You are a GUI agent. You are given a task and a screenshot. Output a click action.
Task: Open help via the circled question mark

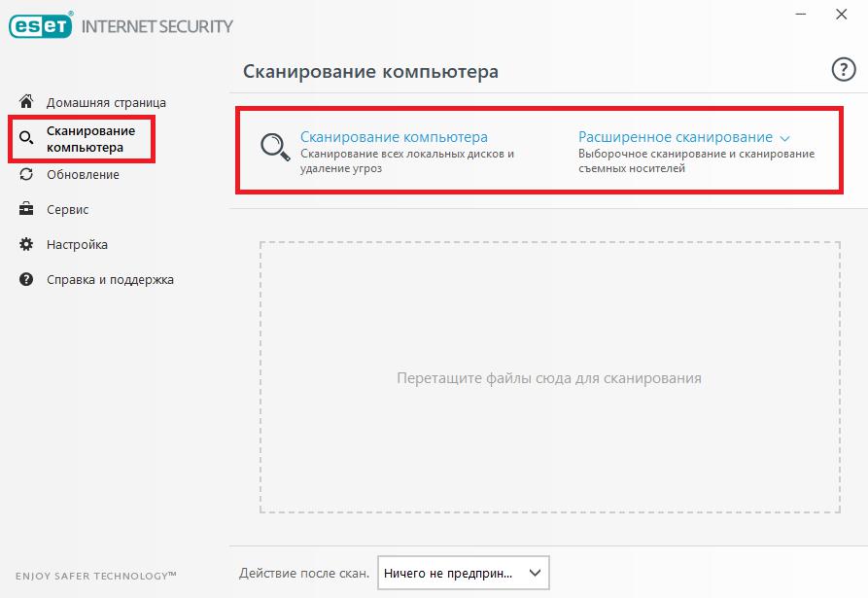(843, 70)
